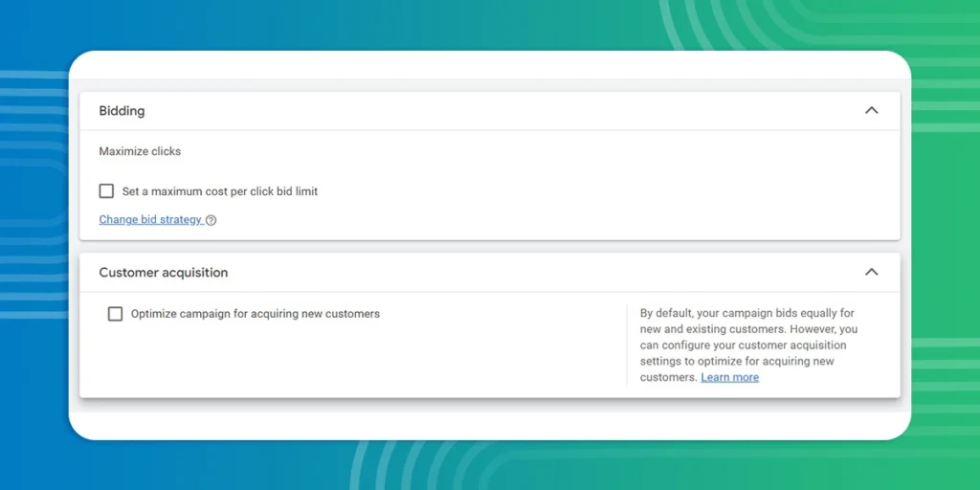Screen dimensions: 980x490
Task: Enable maximum cost per click bid limit
Action: pos(106,190)
